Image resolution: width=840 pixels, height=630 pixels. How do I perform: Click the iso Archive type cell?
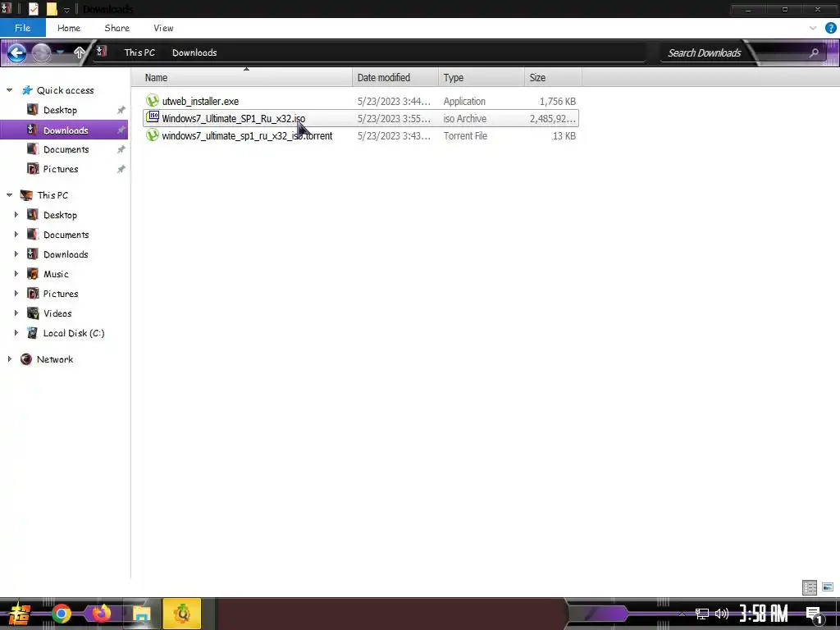tap(464, 118)
